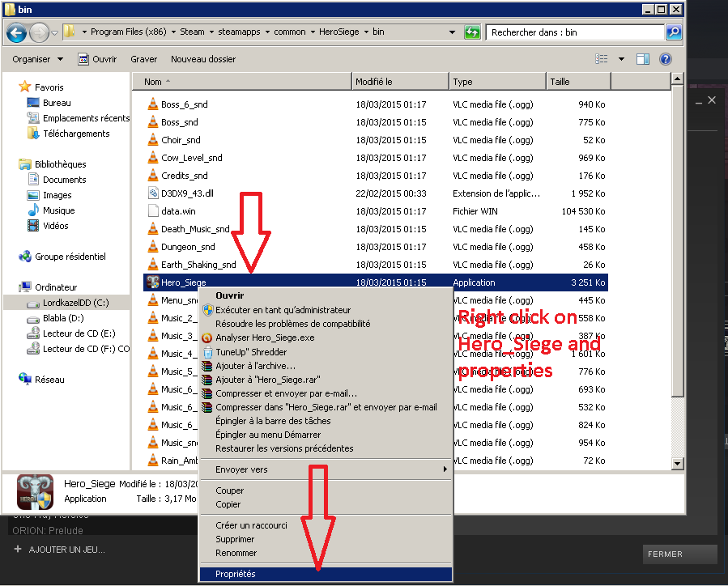Click the Ouvrir toolbar button

(97, 59)
